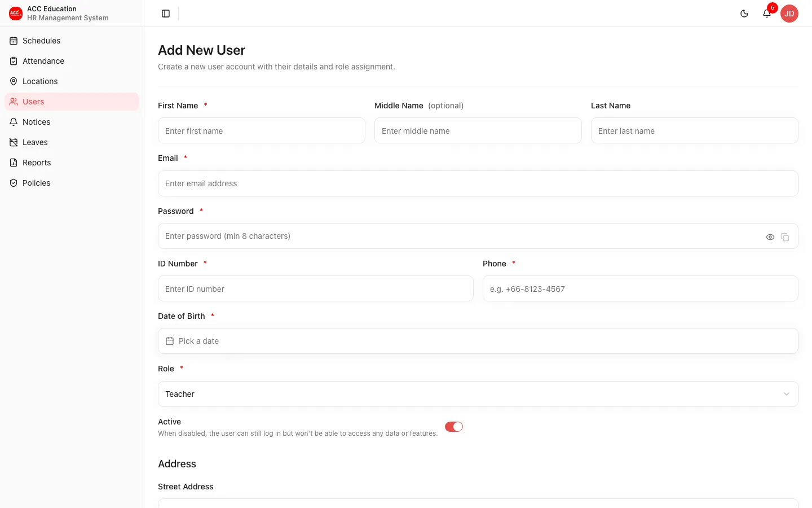Viewport: 812px width, 508px height.
Task: Click the Add New User heading
Action: pos(201,50)
